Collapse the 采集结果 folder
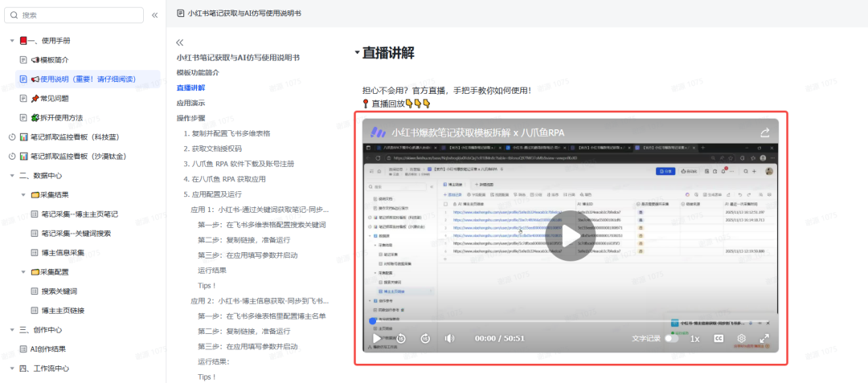The width and height of the screenshot is (868, 383). 23,194
